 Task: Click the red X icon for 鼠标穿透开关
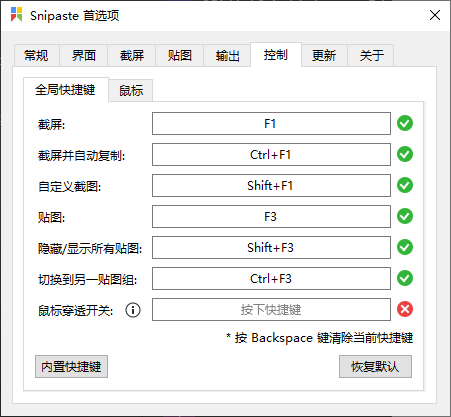405,309
